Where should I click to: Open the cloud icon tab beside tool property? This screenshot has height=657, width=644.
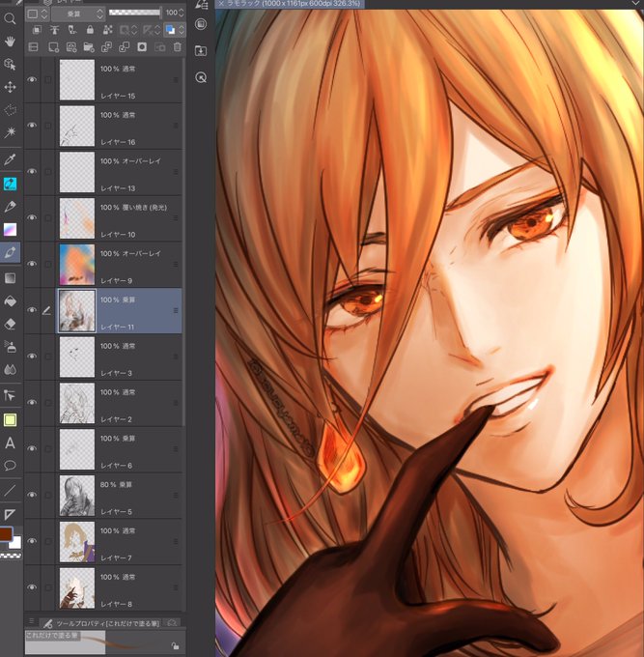pyautogui.click(x=172, y=623)
